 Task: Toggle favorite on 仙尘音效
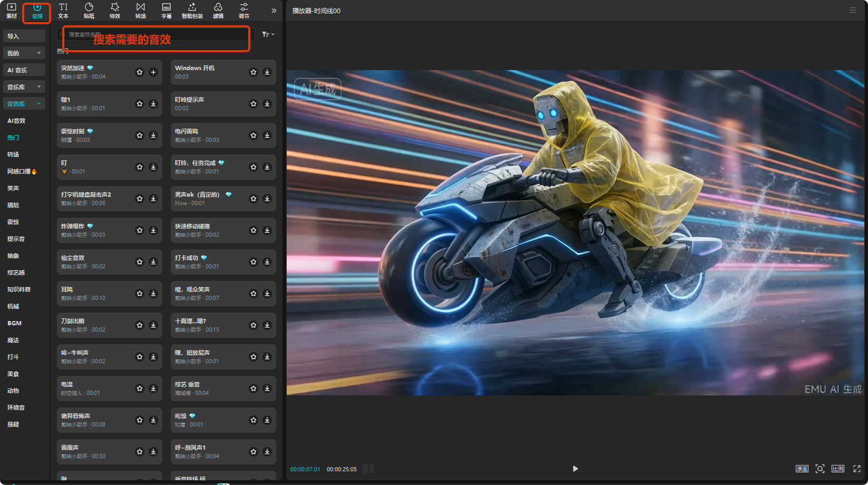click(140, 262)
